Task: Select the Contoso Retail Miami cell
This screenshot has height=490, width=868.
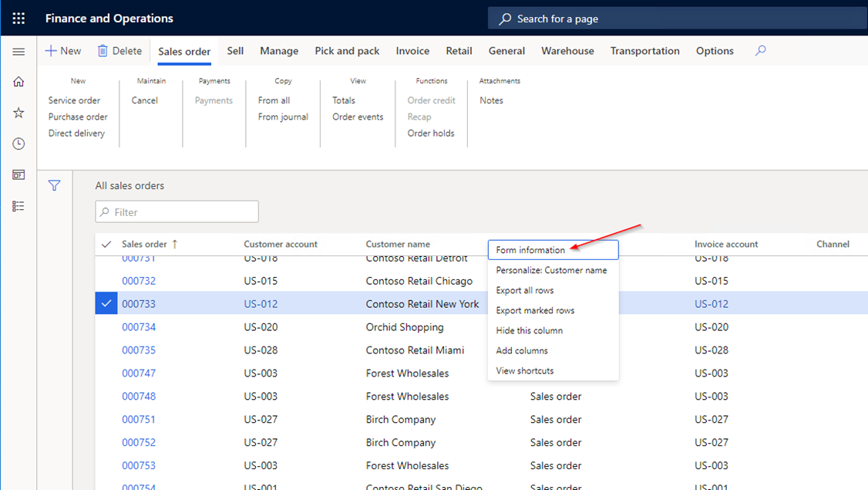Action: (415, 350)
